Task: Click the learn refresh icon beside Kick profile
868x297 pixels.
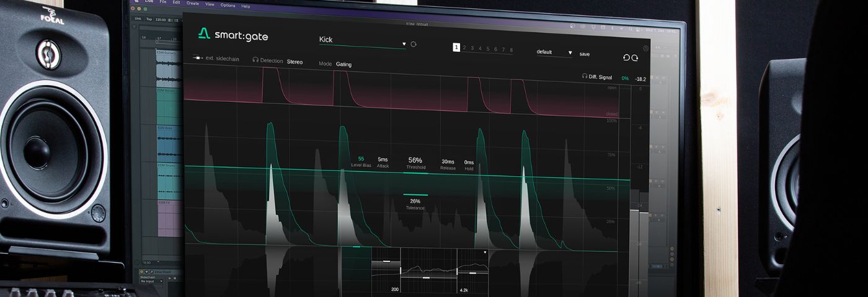Action: [x=414, y=44]
